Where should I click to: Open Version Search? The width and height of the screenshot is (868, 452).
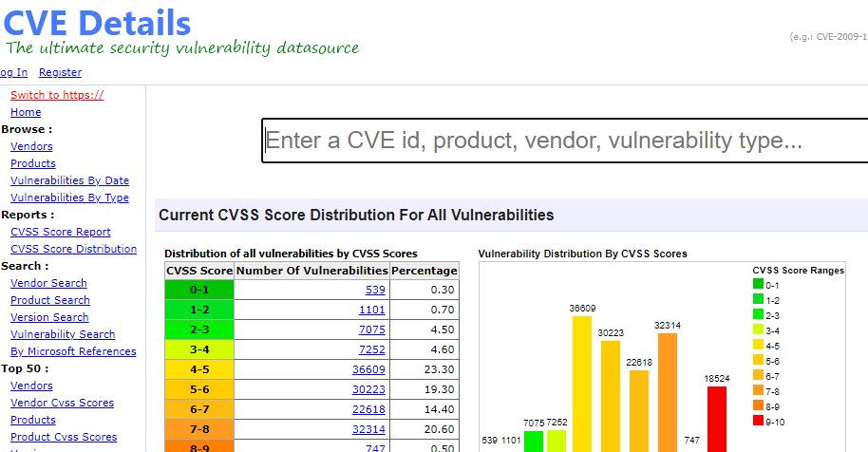tap(49, 317)
